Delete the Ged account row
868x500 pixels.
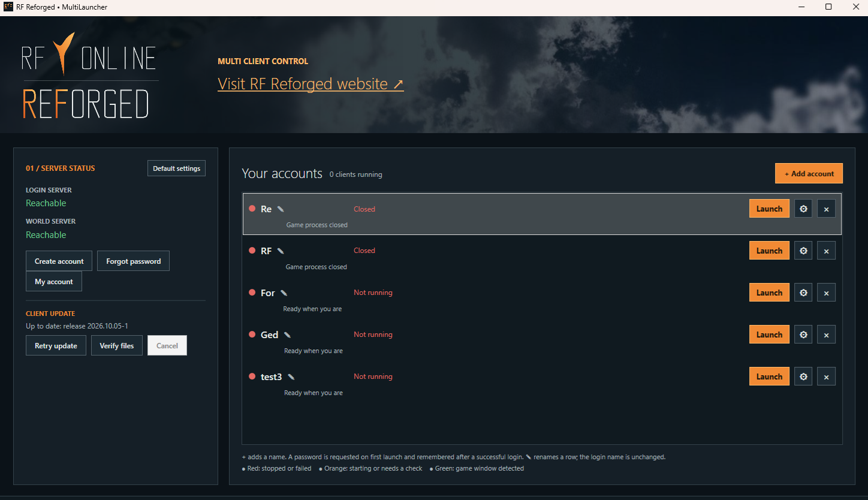pyautogui.click(x=826, y=335)
